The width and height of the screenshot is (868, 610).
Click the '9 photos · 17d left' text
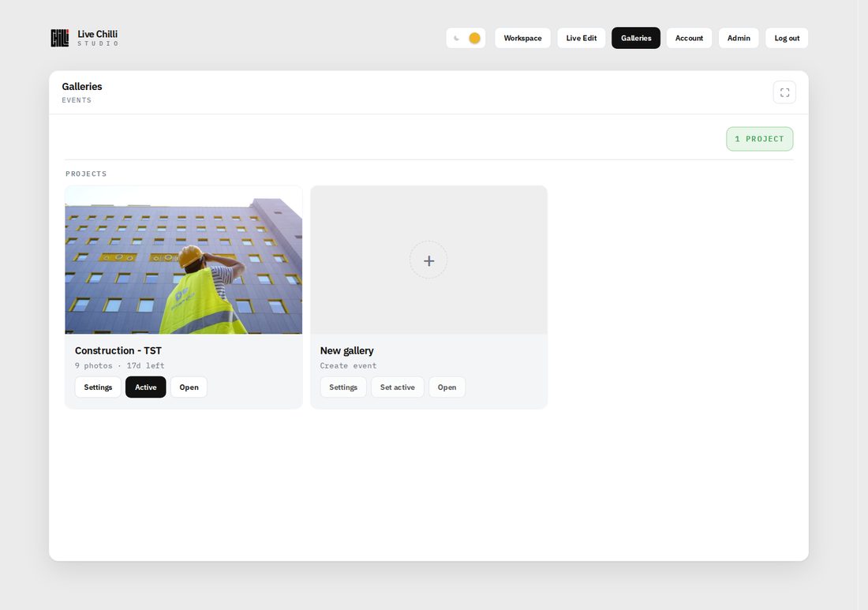tap(120, 365)
